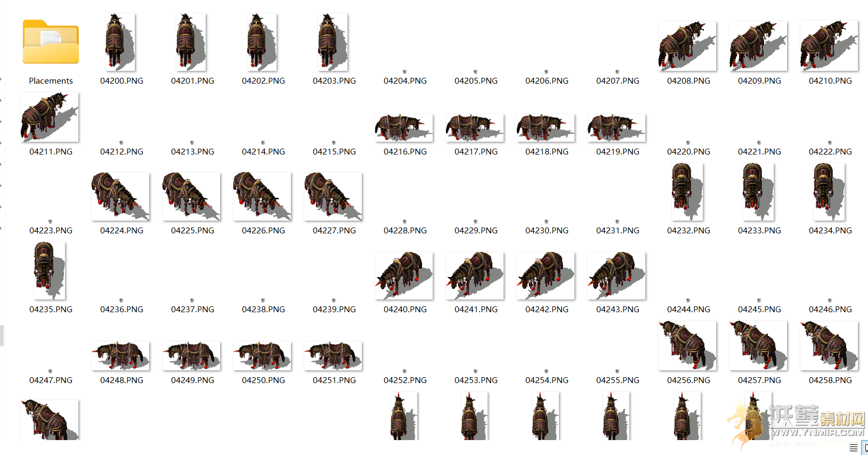868x455 pixels.
Task: Click the 04244.PNG file name
Action: point(688,310)
